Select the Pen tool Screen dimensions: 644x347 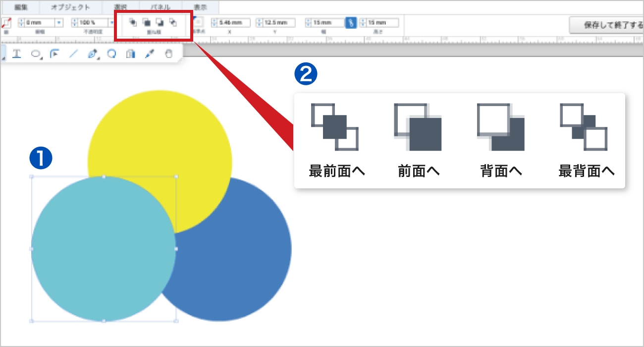pyautogui.click(x=93, y=55)
